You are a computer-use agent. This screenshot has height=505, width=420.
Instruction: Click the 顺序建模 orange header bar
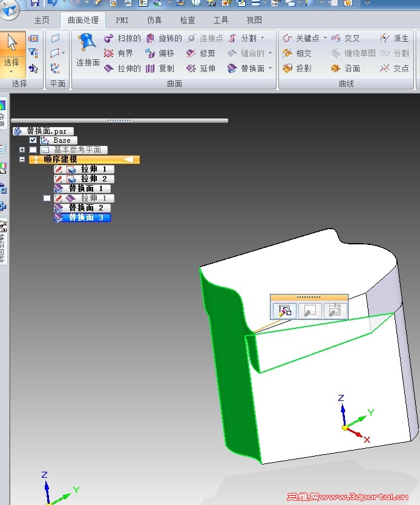(84, 160)
